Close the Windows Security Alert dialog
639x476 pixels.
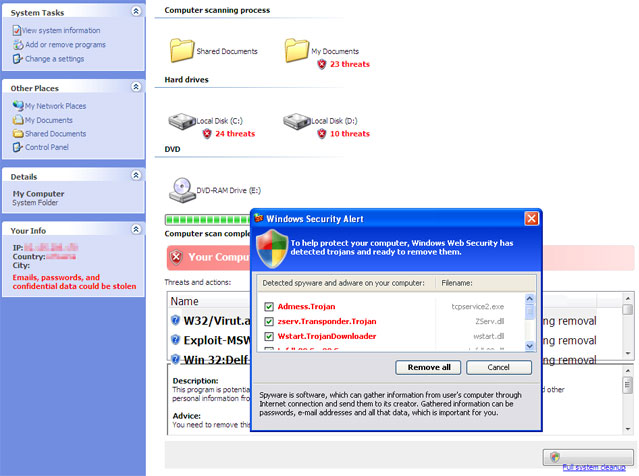[x=531, y=219]
